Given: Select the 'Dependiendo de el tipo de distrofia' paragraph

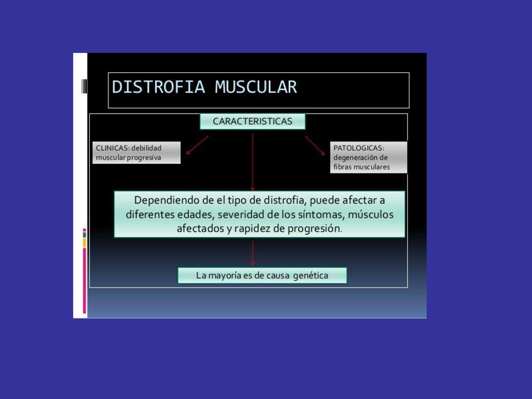Looking at the screenshot, I should pos(260,214).
